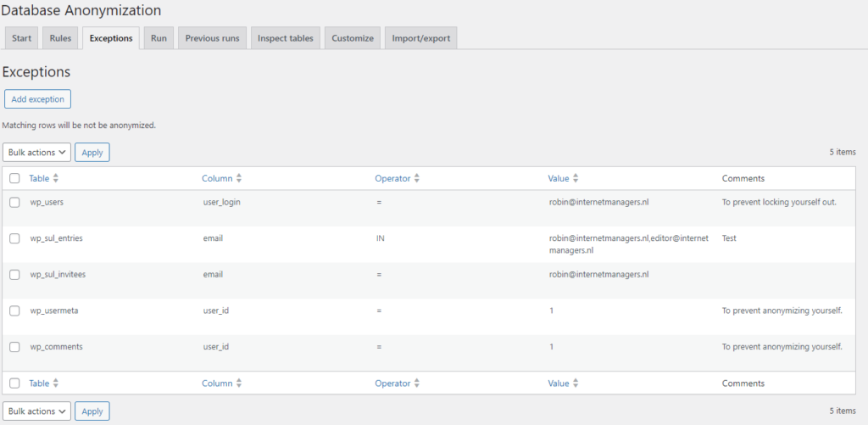The width and height of the screenshot is (868, 425).
Task: Click sort arrows beside top Operator header
Action: click(x=417, y=179)
